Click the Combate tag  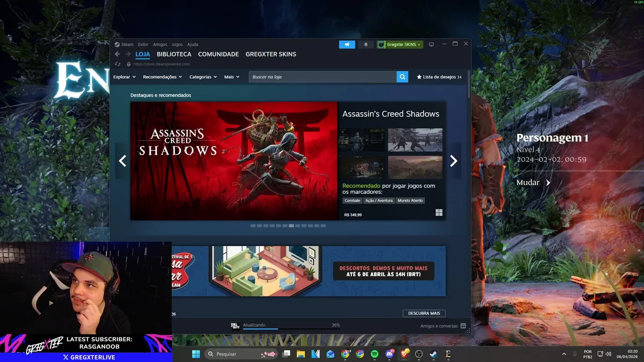tap(352, 201)
